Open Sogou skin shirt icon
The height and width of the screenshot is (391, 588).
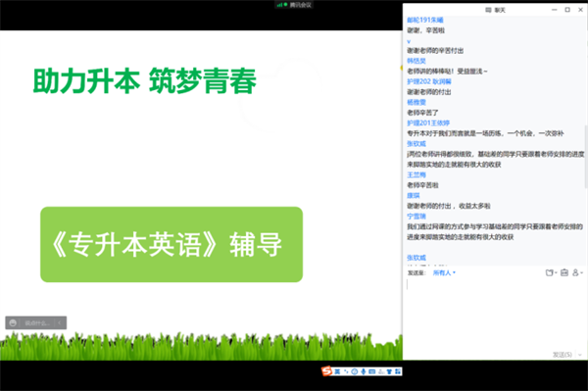389,371
